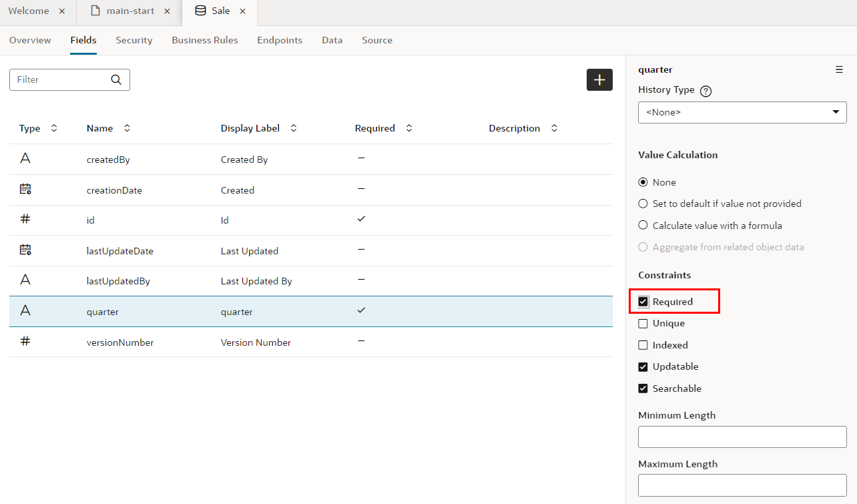Select Calculate value with a formula
The image size is (857, 504).
[x=643, y=226]
